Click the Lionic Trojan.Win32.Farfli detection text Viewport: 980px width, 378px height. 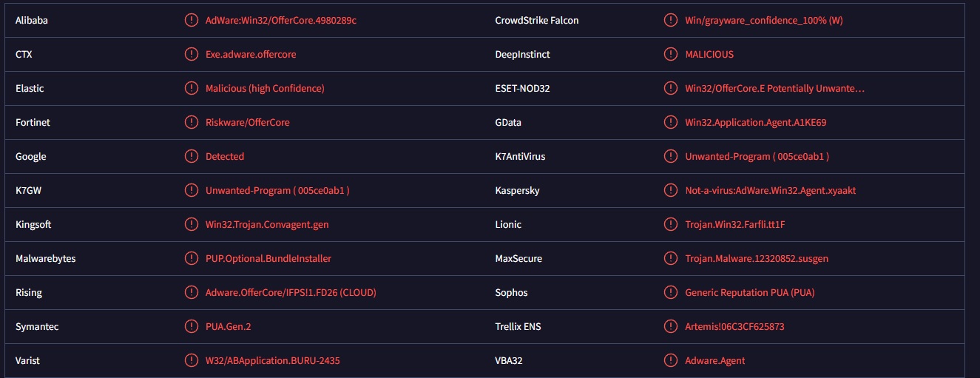click(x=740, y=224)
